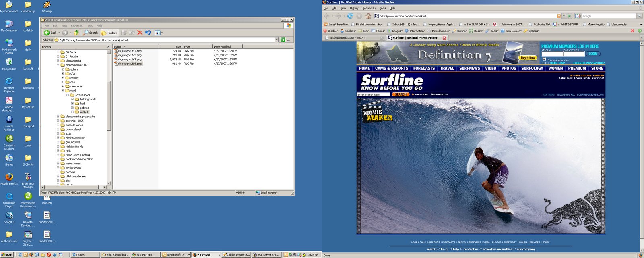Select rb_roughcuts1.png file

coord(128,51)
